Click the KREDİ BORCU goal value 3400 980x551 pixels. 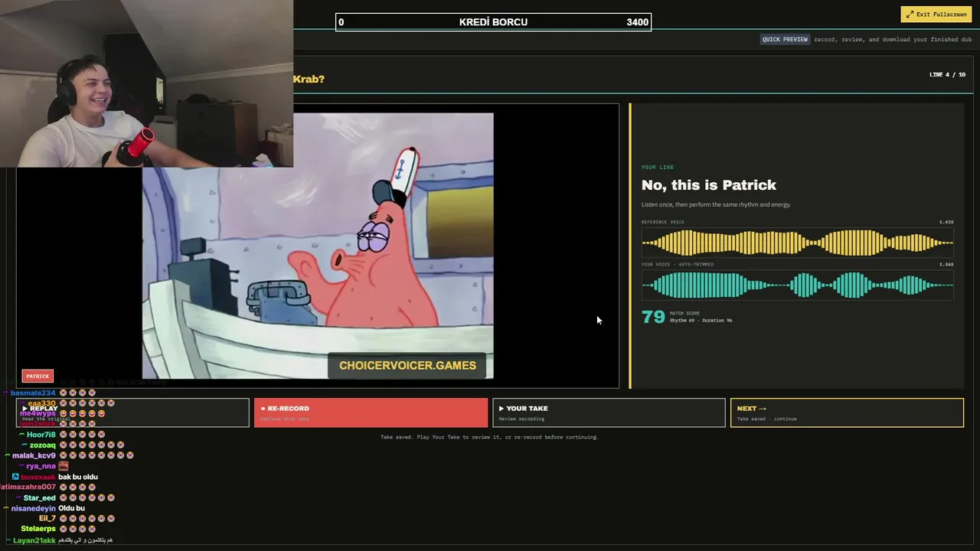tap(638, 22)
